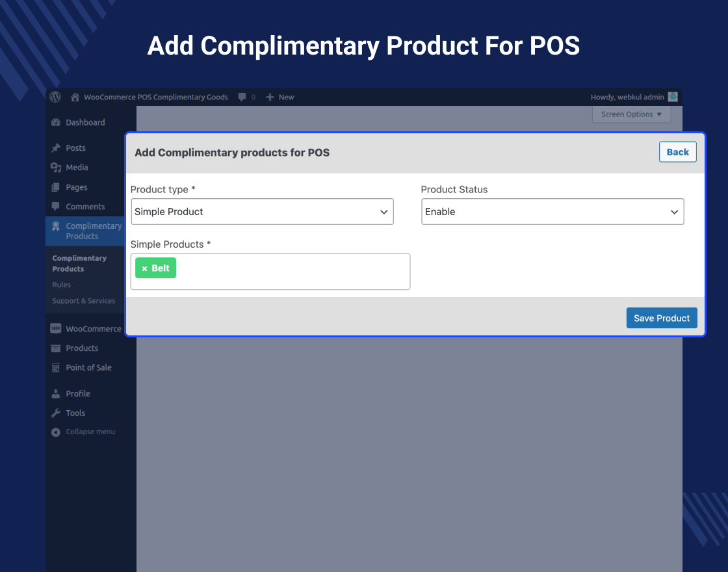
Task: Expand the Product Status dropdown
Action: pyautogui.click(x=552, y=211)
